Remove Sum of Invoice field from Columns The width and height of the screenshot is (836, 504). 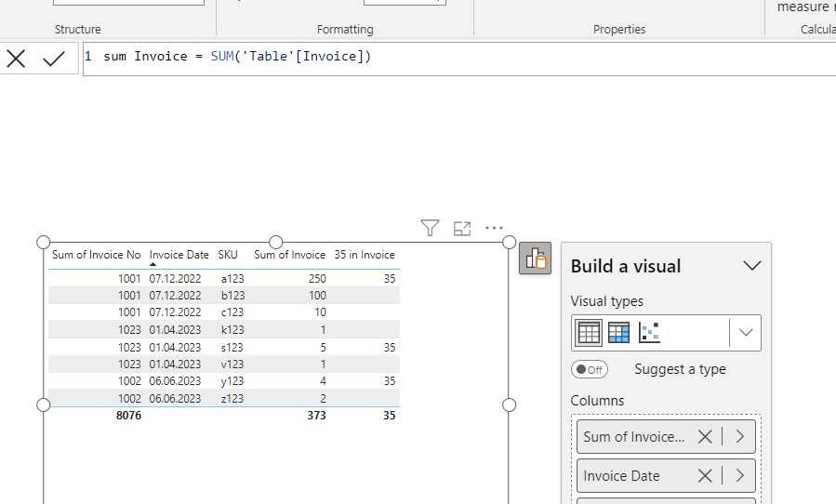[x=705, y=437]
